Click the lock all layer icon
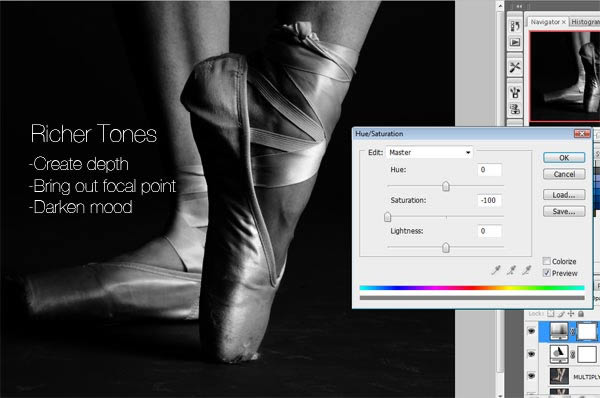Viewport: 600px width, 398px height. [581, 314]
